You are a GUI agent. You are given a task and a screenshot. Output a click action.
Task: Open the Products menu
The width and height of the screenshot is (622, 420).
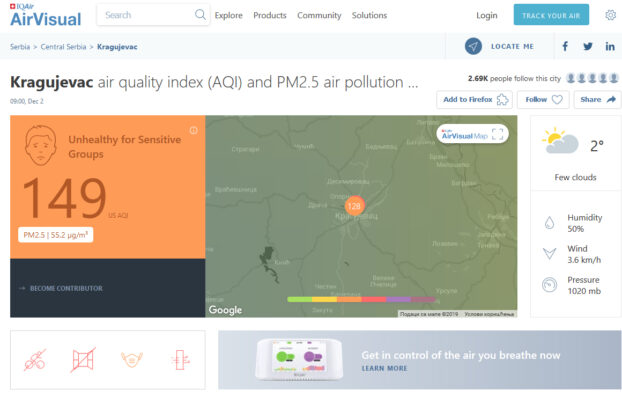270,15
